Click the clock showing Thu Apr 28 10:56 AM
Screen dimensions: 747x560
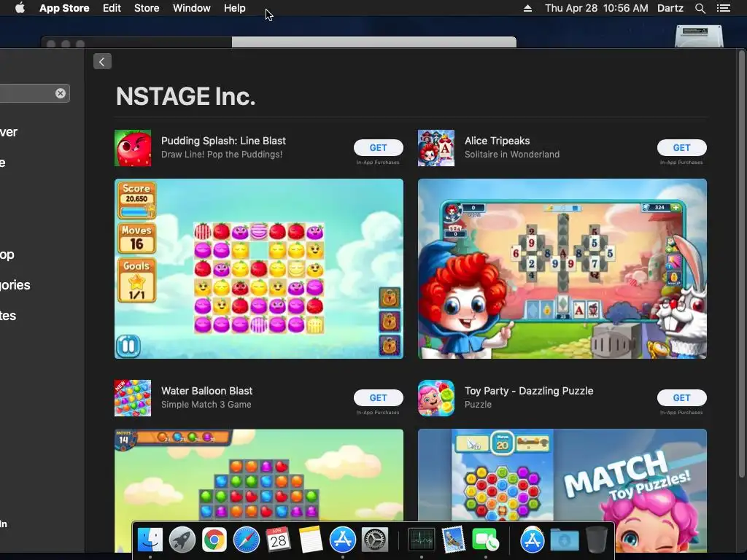point(597,8)
